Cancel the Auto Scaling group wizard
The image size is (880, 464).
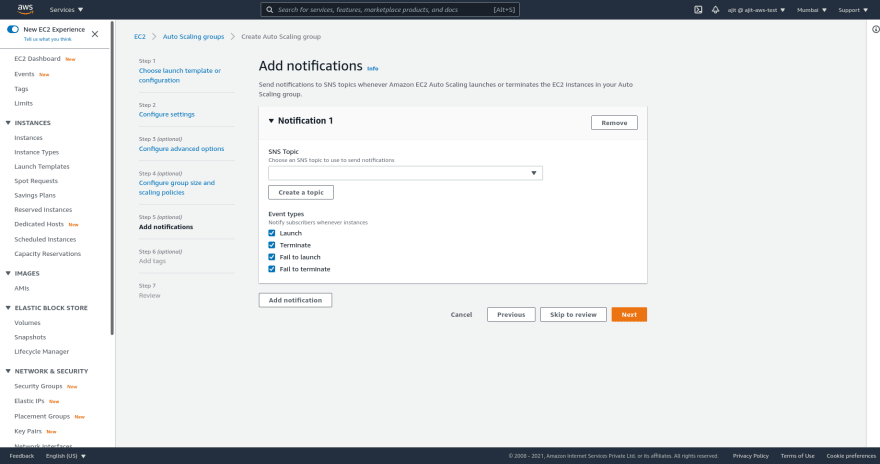click(461, 315)
